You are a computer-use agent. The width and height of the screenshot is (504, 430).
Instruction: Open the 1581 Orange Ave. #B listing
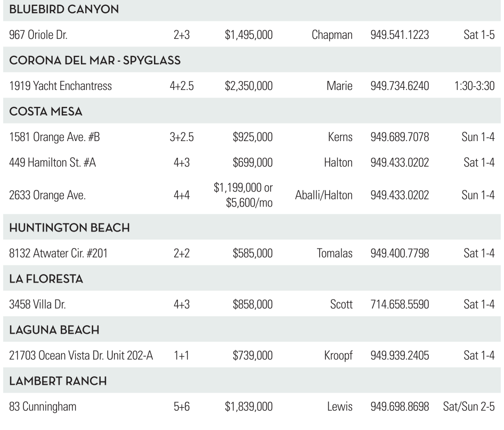(x=54, y=137)
